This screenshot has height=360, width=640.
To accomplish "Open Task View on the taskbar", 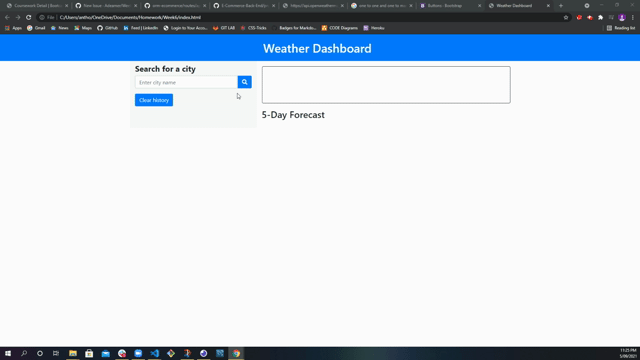I will click(56, 353).
